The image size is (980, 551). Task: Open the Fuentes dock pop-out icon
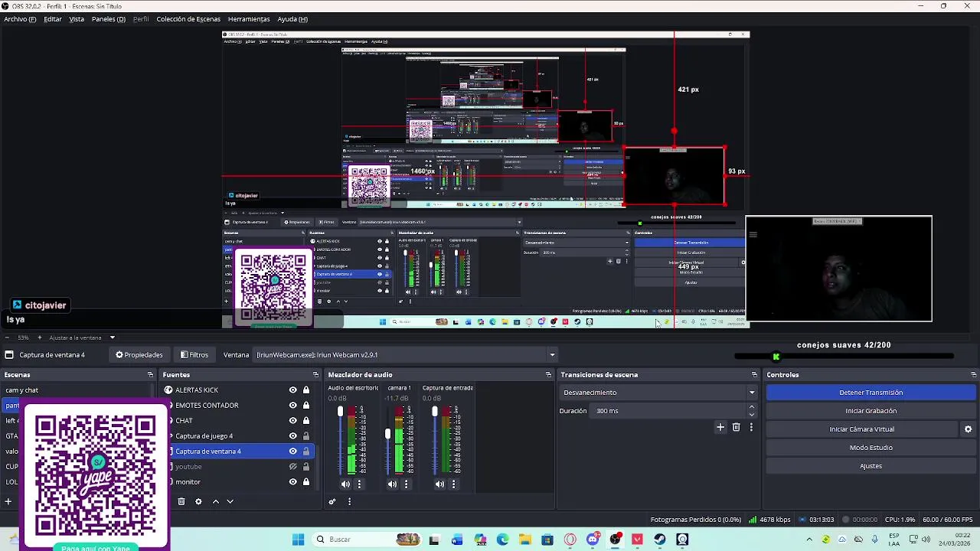click(315, 375)
